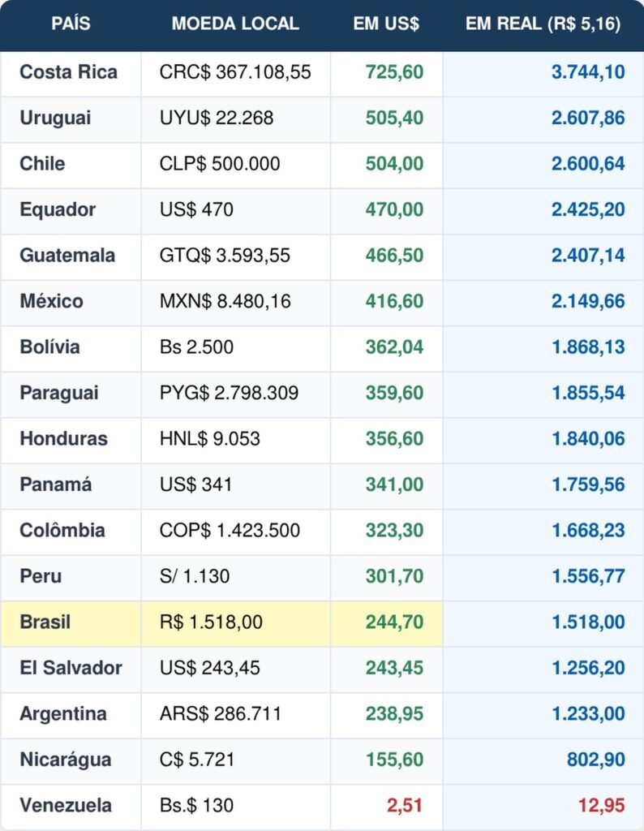Click Uruguai's 505,40 dollar value
The image size is (644, 831).
click(397, 118)
